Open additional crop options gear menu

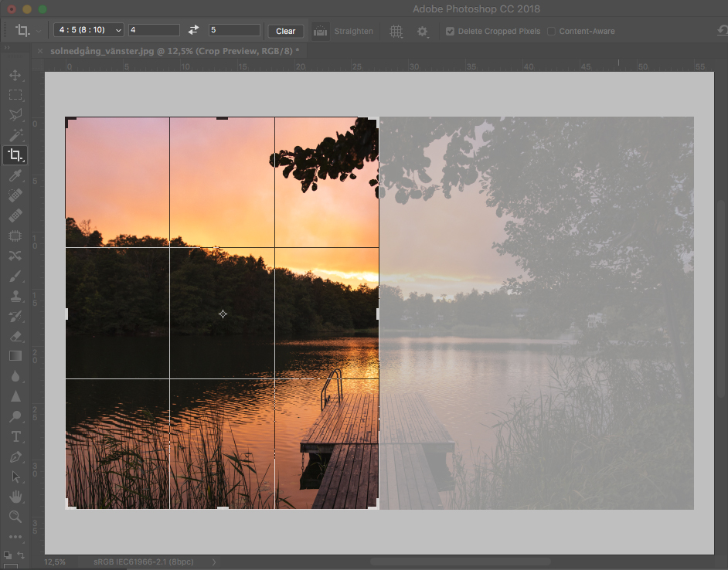pyautogui.click(x=422, y=31)
